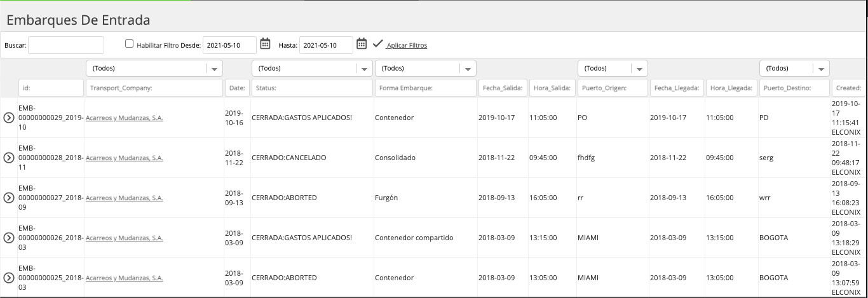The height and width of the screenshot is (298, 868).
Task: Open the Puerto_Origen (Todos) dropdown
Action: click(613, 68)
